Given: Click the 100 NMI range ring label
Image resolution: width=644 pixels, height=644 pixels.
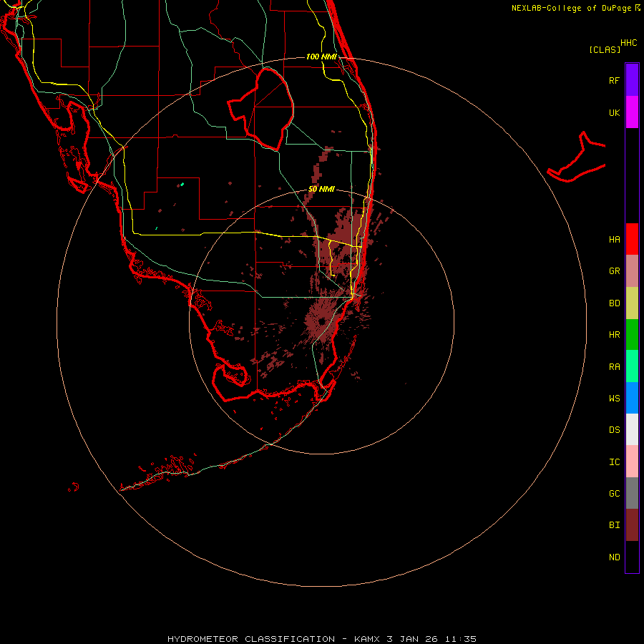Looking at the screenshot, I should pos(321,57).
